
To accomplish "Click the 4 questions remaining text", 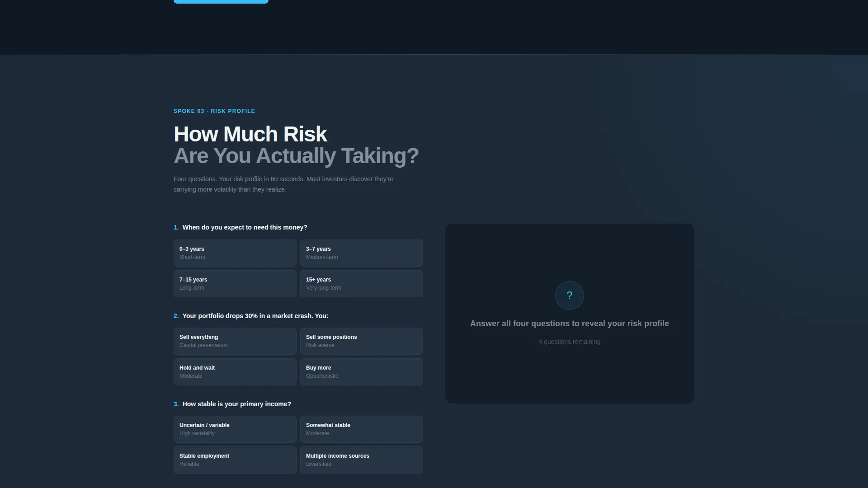I will [569, 342].
